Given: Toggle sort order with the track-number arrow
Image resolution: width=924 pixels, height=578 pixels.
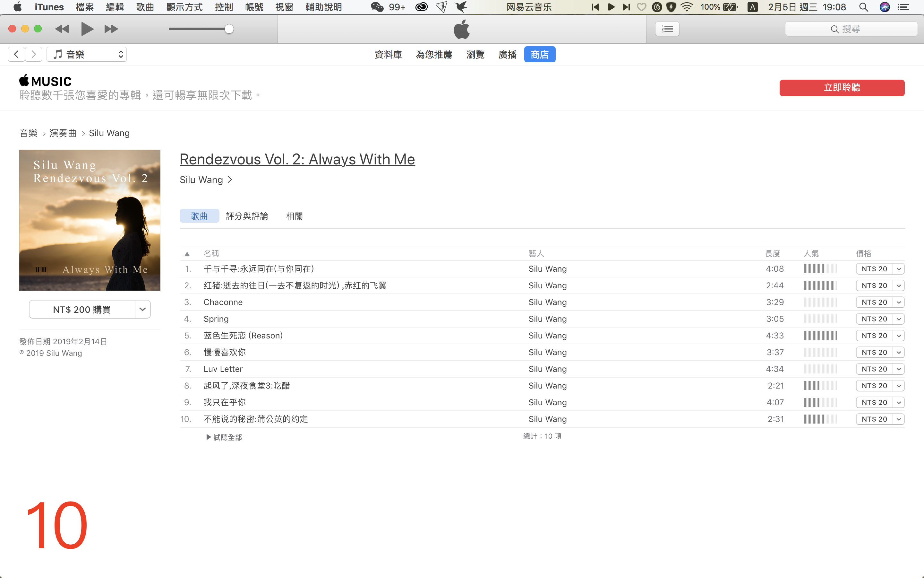Looking at the screenshot, I should 187,254.
